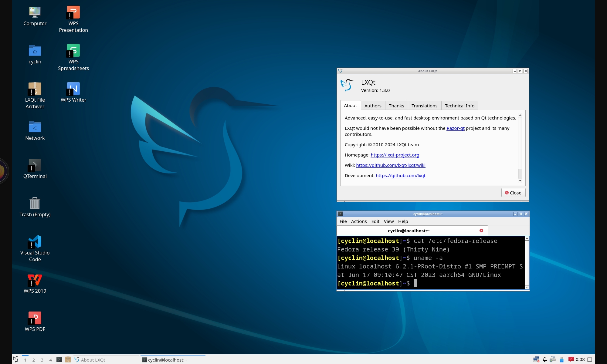Click the archiver quick-launch icon in panel
The height and width of the screenshot is (364, 607).
68,360
